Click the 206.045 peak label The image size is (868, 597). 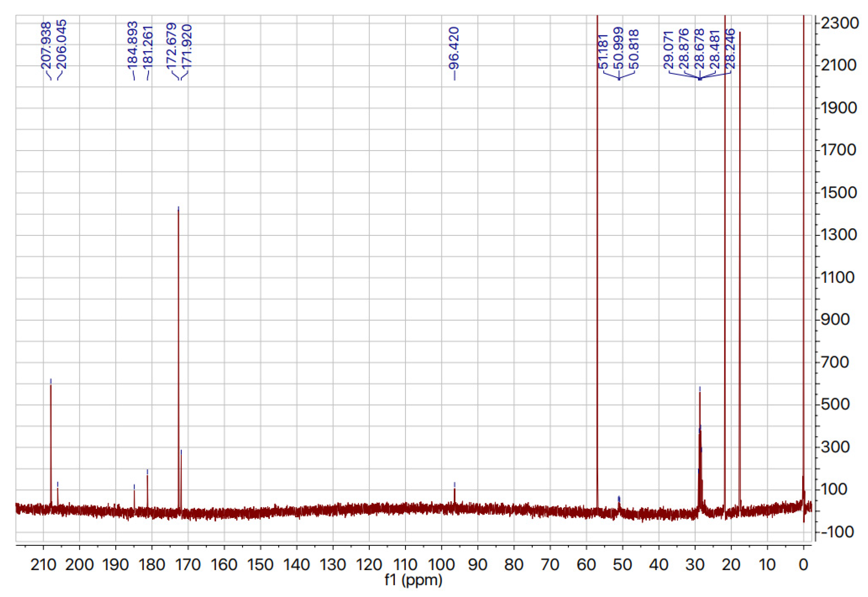click(61, 44)
